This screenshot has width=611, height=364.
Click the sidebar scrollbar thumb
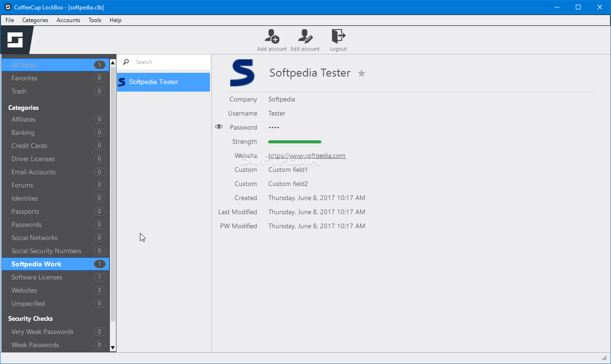click(x=113, y=194)
